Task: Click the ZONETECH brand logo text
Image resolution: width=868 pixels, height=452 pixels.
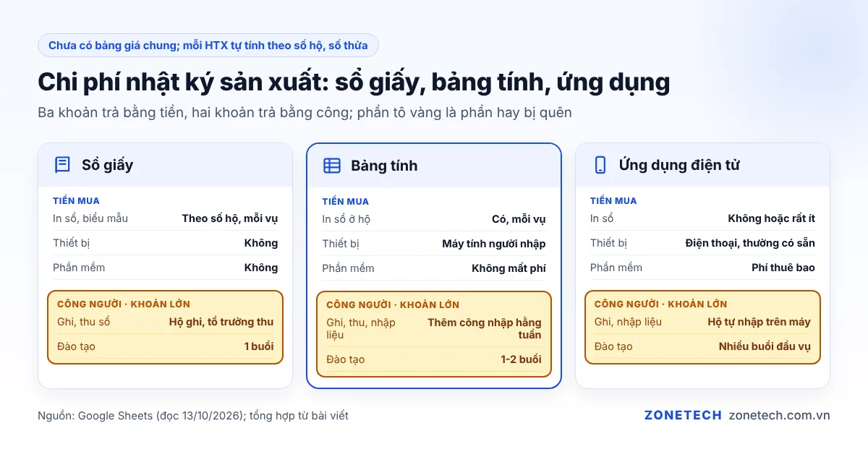Action: 683,415
